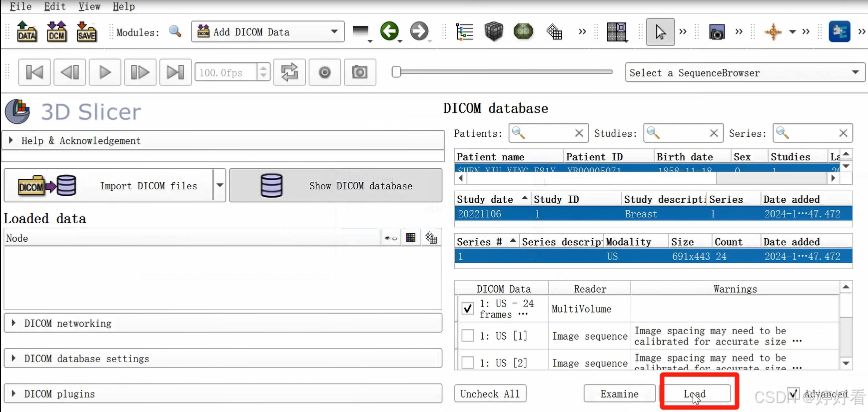Open the View menu
This screenshot has width=868, height=412.
point(89,6)
